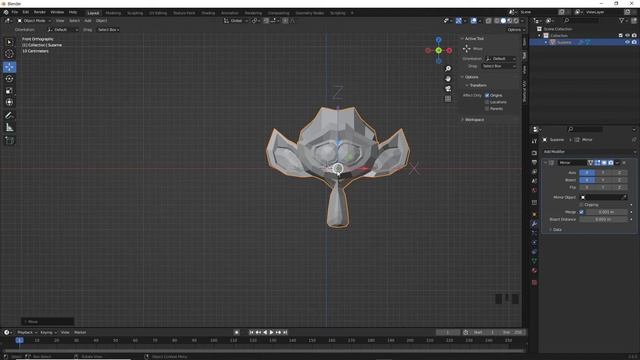Toggle Parents checkbox under Affect Only
This screenshot has height=360, width=640.
point(487,109)
